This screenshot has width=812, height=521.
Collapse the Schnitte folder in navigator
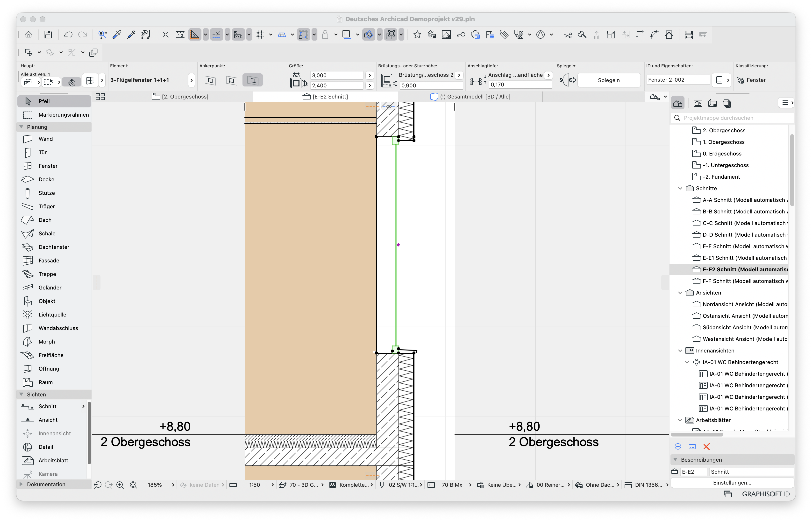pos(680,189)
